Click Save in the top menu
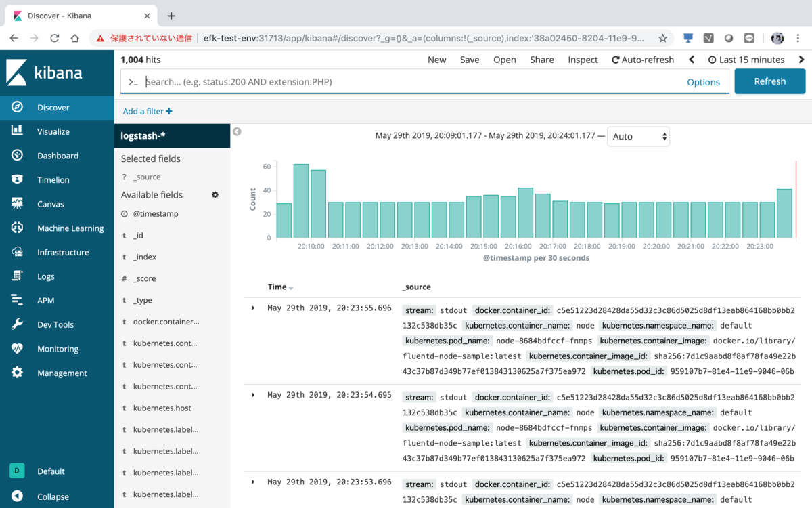Screen dimensions: 812x508 [x=470, y=60]
